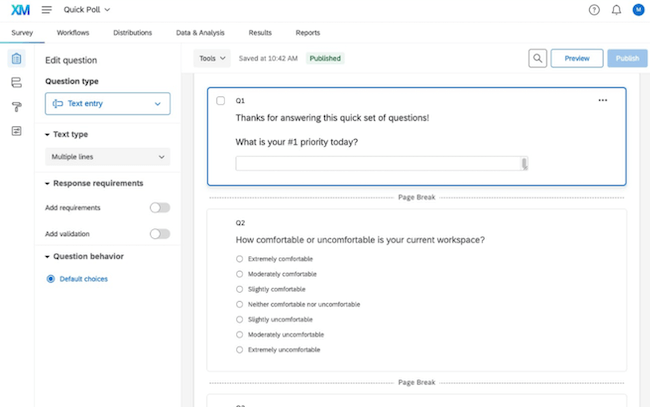Select Extremely uncomfortable option
Viewport: 650px width, 407px height.
240,350
